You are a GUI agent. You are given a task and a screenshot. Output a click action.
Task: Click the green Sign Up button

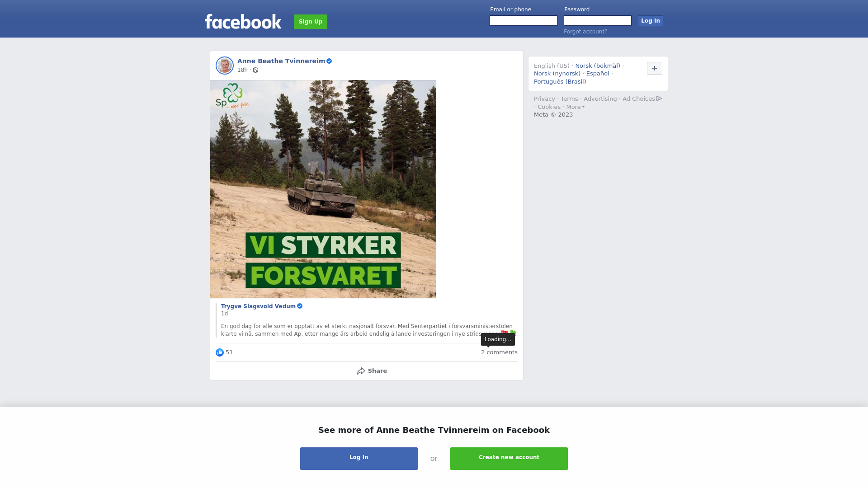tap(311, 22)
